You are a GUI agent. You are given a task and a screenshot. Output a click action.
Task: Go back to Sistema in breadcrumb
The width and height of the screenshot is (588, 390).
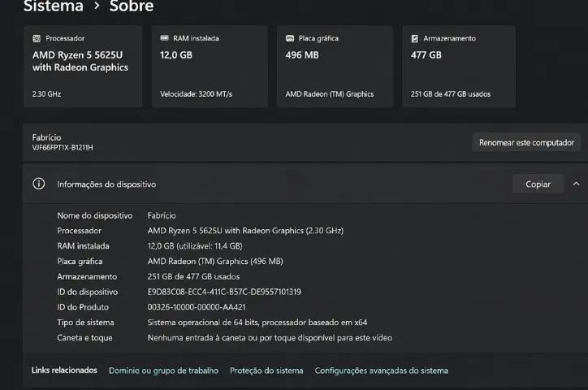[54, 6]
